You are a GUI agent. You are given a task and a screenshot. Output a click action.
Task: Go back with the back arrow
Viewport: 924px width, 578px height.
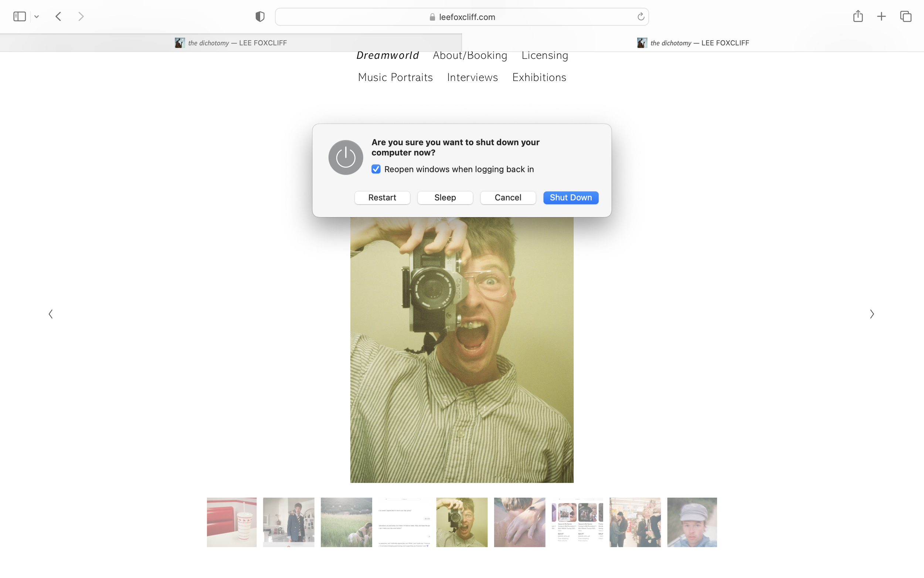[58, 16]
